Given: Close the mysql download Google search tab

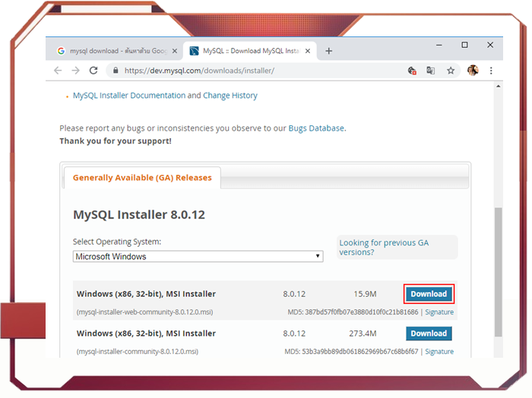Looking at the screenshot, I should click(175, 51).
